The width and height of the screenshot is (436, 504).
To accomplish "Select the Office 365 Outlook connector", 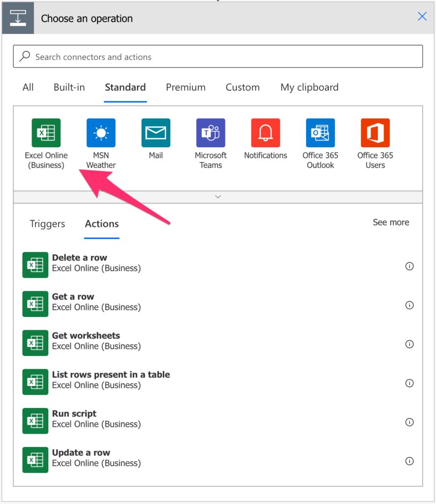I will [320, 132].
